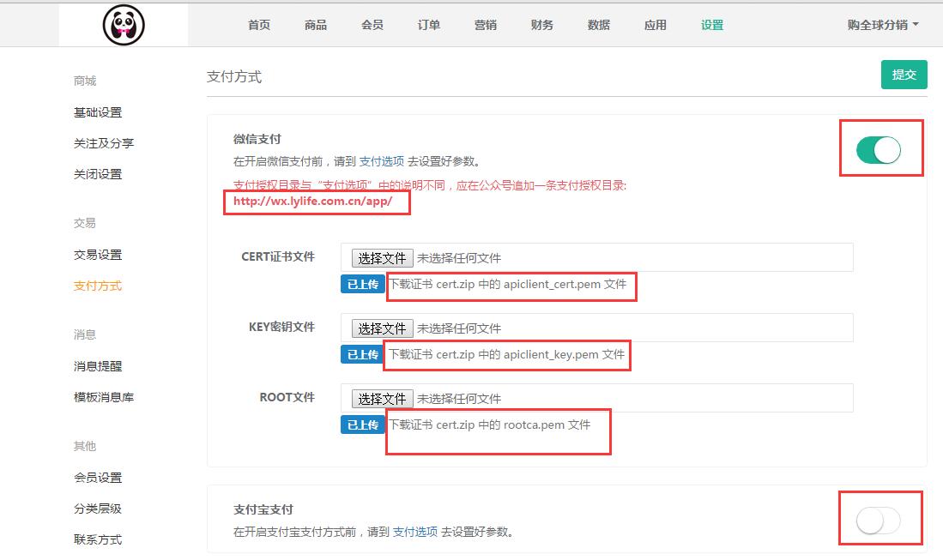Click the KEY密钥文件 field label

[281, 327]
